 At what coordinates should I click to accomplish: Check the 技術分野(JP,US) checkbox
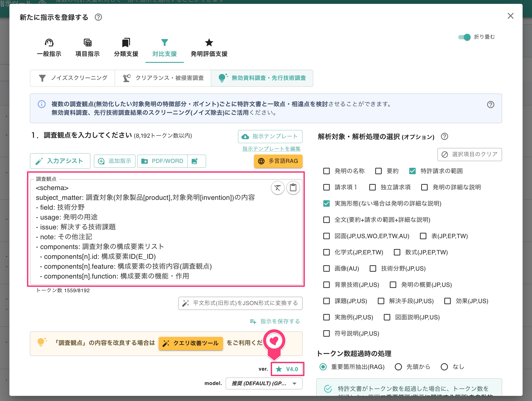click(x=373, y=268)
